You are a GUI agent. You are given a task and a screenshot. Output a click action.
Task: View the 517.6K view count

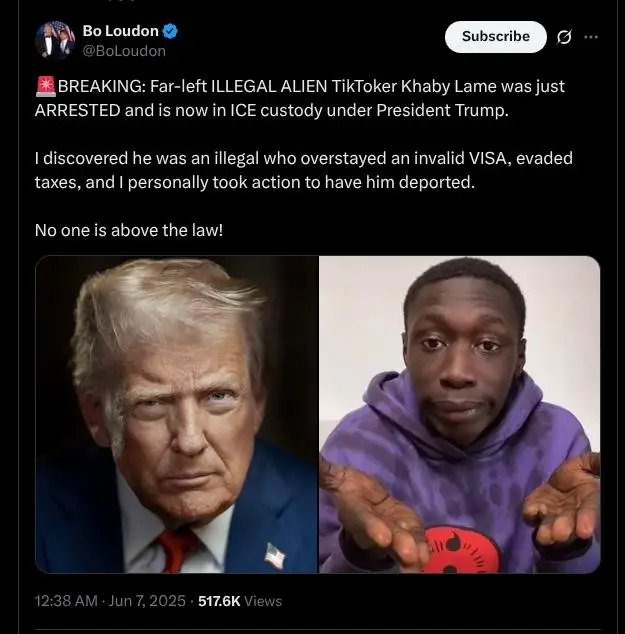[219, 601]
